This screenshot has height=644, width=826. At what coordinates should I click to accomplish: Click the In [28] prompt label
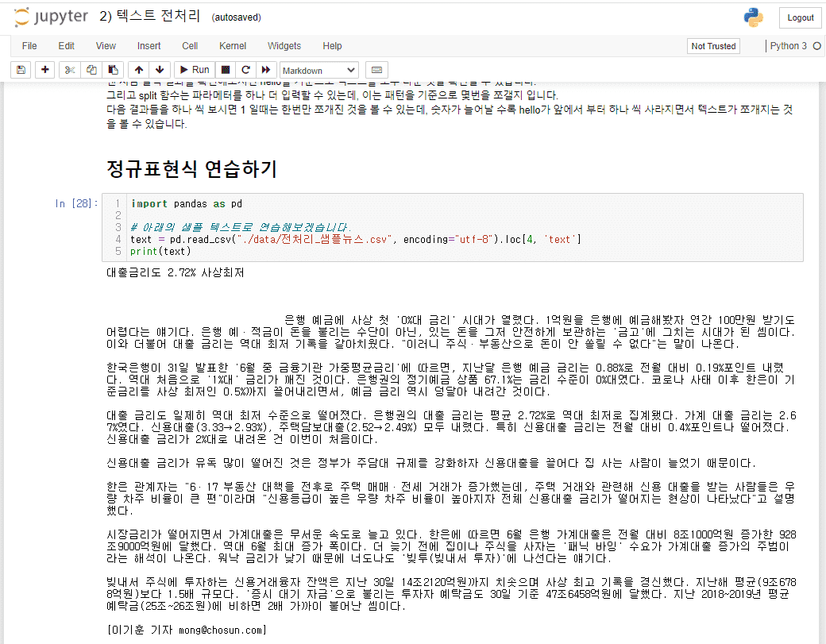[x=76, y=203]
